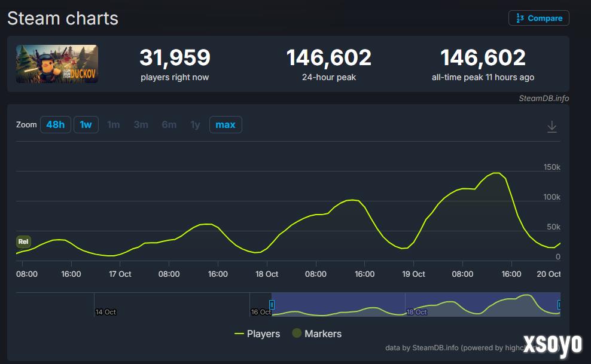Image resolution: width=591 pixels, height=364 pixels.
Task: Click the 31,959 players right now stat
Action: [x=175, y=58]
